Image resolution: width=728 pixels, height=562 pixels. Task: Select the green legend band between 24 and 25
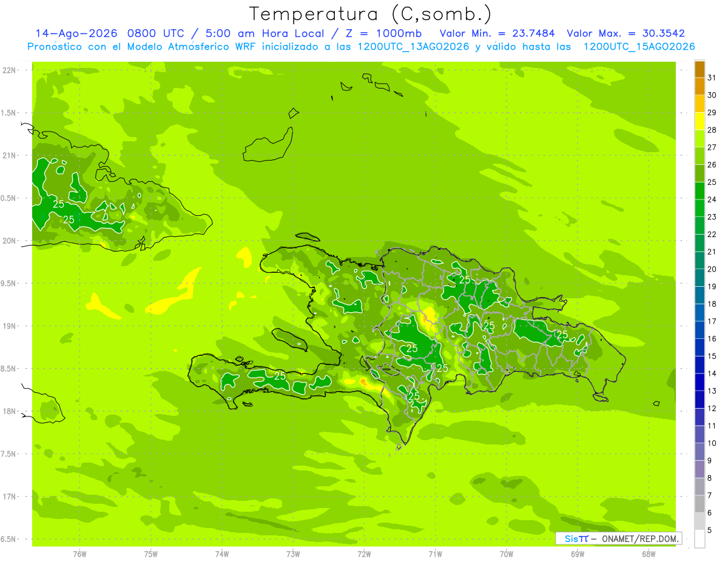(x=699, y=191)
